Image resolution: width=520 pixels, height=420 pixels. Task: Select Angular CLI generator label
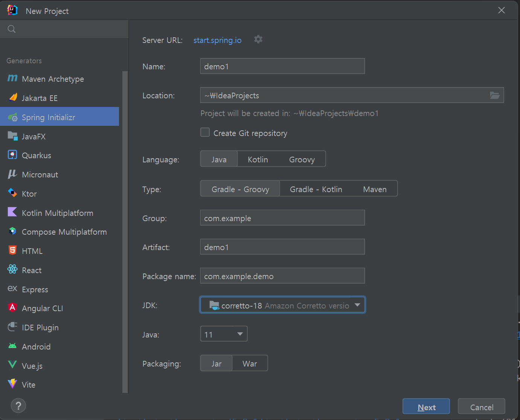tap(43, 308)
